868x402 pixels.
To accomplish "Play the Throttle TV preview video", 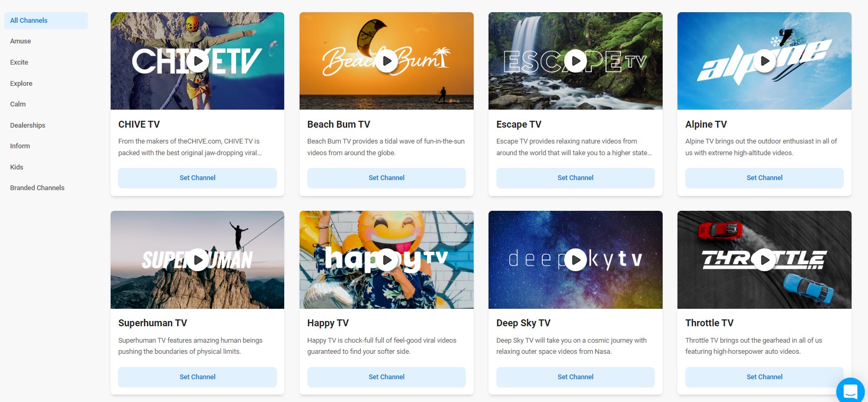I will [765, 260].
